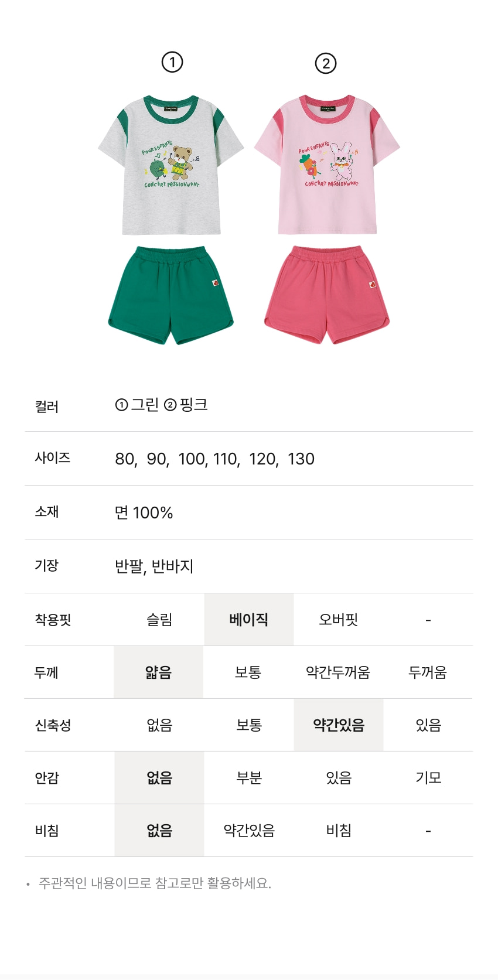The height and width of the screenshot is (980, 498).
Task: Click the 면 100% material text
Action: coord(144,513)
